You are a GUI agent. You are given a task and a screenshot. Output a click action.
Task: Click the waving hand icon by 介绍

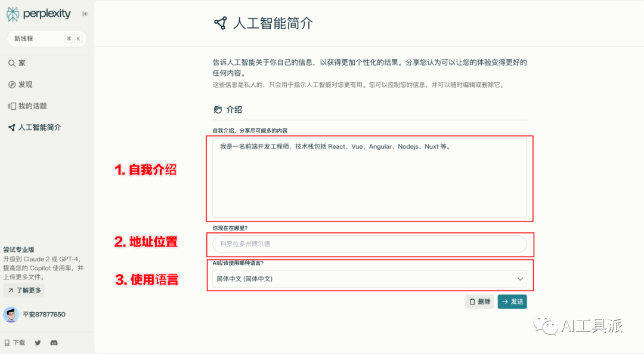[x=218, y=109]
